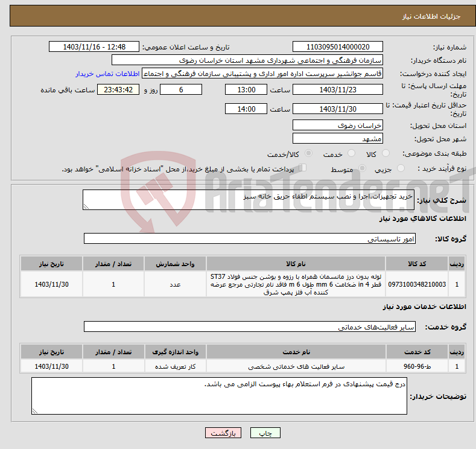
Task: Click the چاپ (print) button
Action: click(x=265, y=433)
